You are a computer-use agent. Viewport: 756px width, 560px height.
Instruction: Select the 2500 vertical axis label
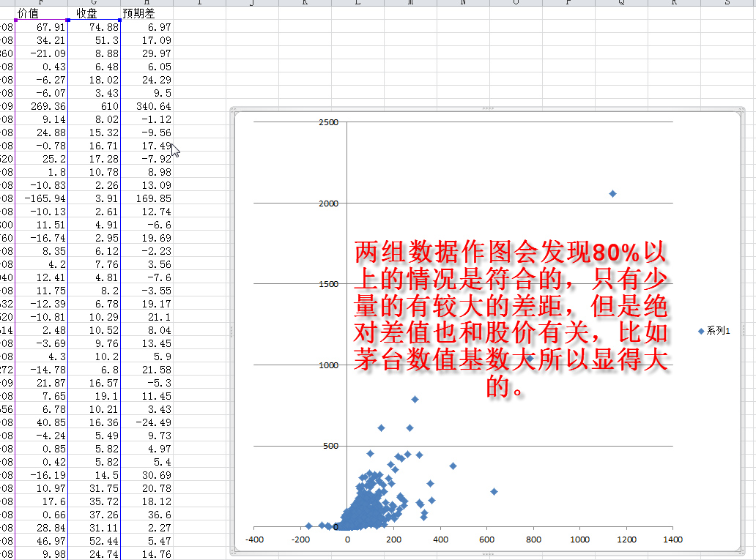[330, 122]
